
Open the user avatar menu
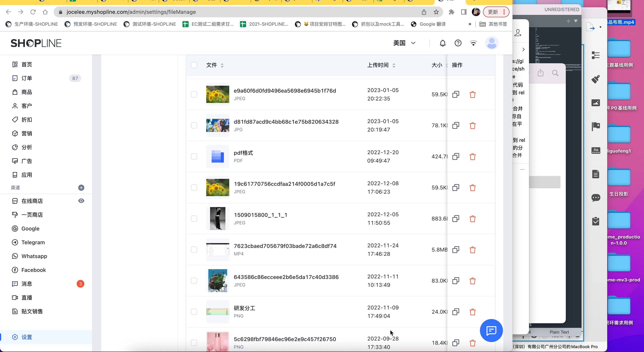[491, 43]
